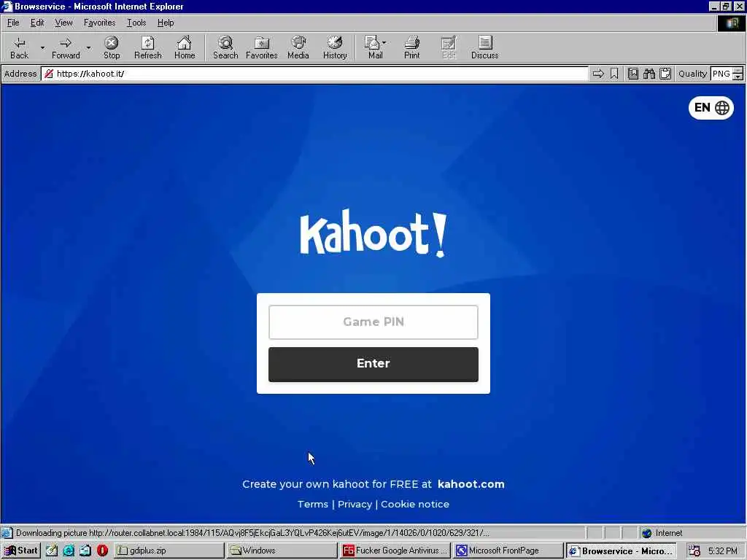Image resolution: width=747 pixels, height=560 pixels.
Task: Click the Outlook Express quick launch icon
Action: pyautogui.click(x=85, y=551)
